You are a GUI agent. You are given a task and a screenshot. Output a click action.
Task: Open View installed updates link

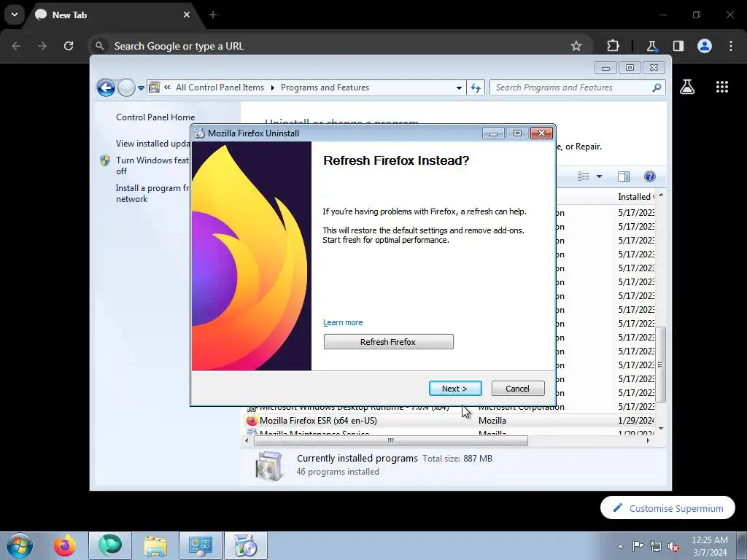click(153, 144)
